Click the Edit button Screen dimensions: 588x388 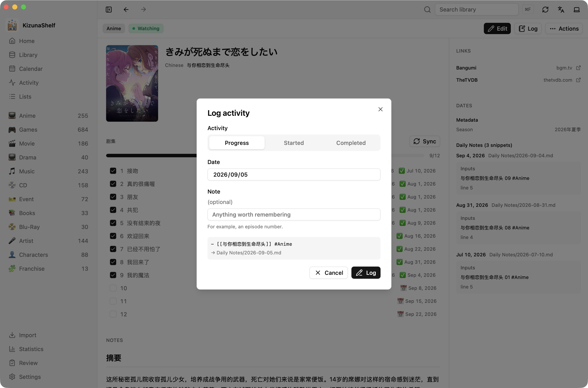tap(497, 28)
